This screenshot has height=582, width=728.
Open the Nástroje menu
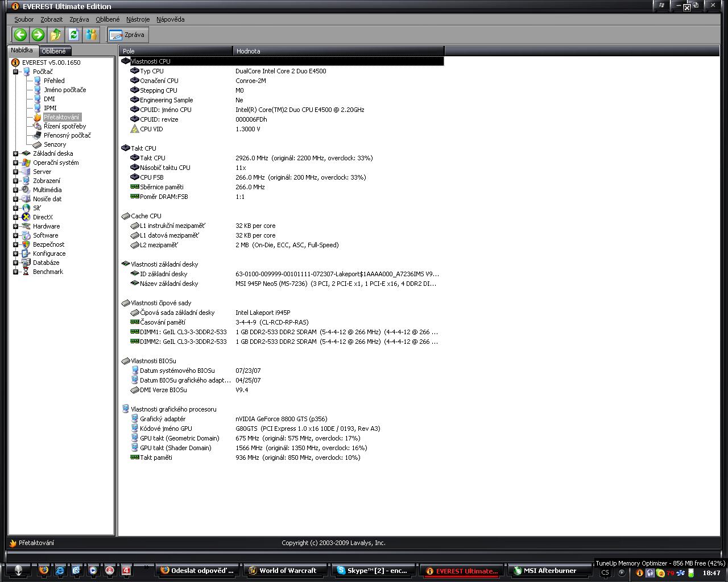[x=138, y=19]
